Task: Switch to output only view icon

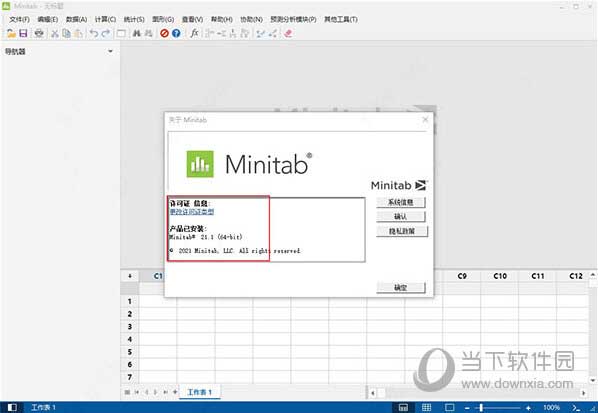Action: 450,408
